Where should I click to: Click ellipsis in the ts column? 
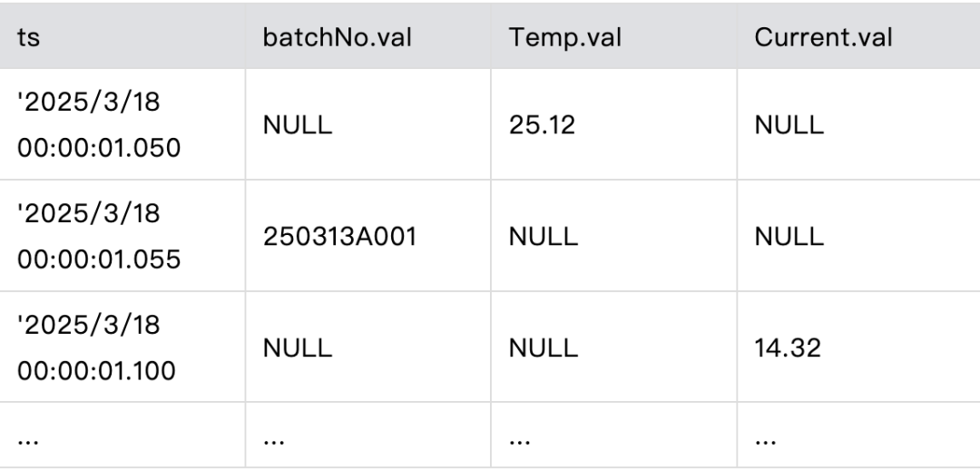pos(28,440)
